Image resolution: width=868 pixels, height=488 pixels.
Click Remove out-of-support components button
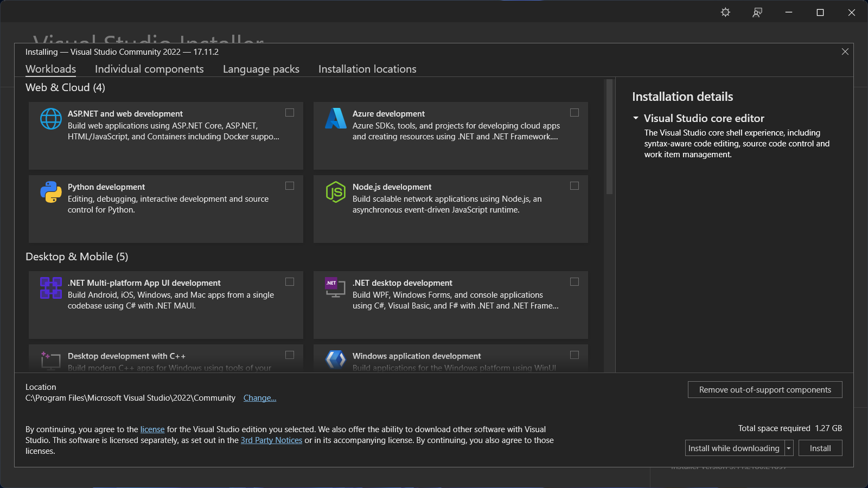point(765,390)
